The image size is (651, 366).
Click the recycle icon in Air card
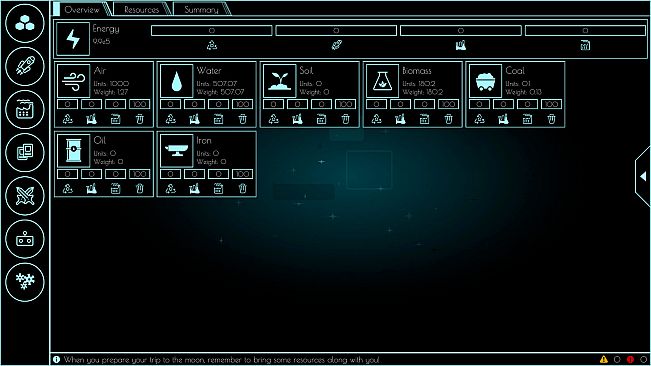tap(68, 120)
